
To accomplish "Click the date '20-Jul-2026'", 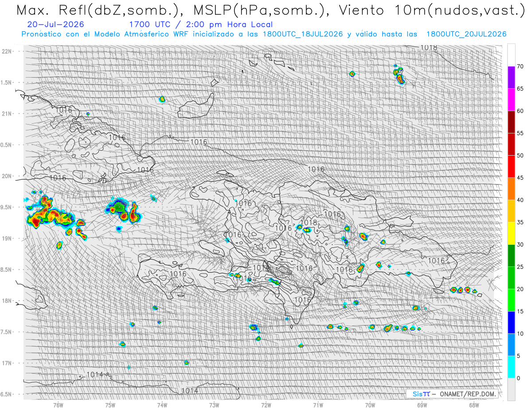I will point(55,24).
